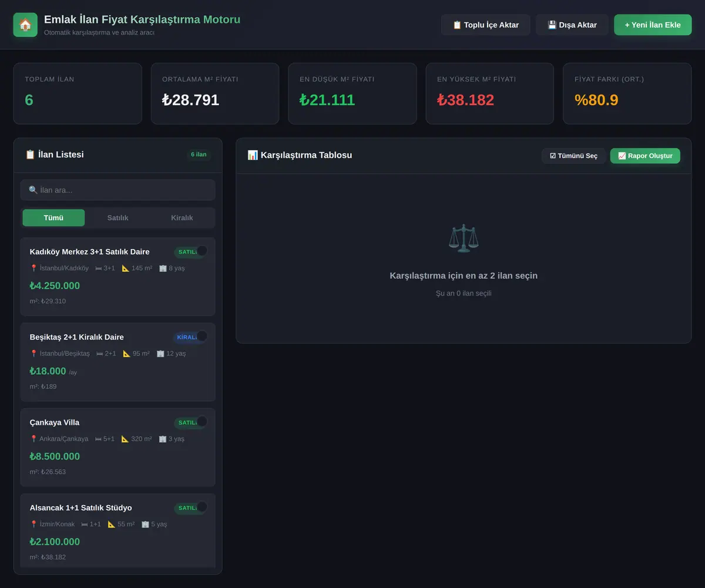Select the Çankaya Villa listing title

click(x=55, y=422)
